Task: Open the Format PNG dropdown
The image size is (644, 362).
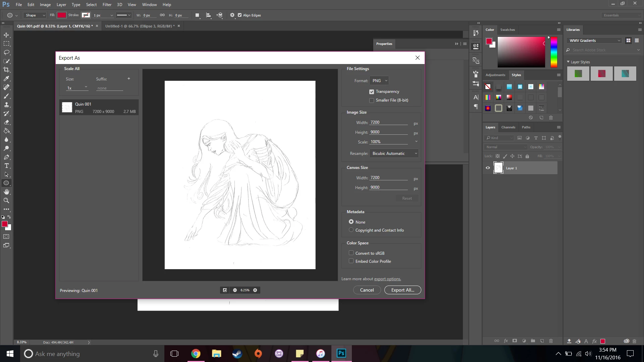Action: coord(379,80)
